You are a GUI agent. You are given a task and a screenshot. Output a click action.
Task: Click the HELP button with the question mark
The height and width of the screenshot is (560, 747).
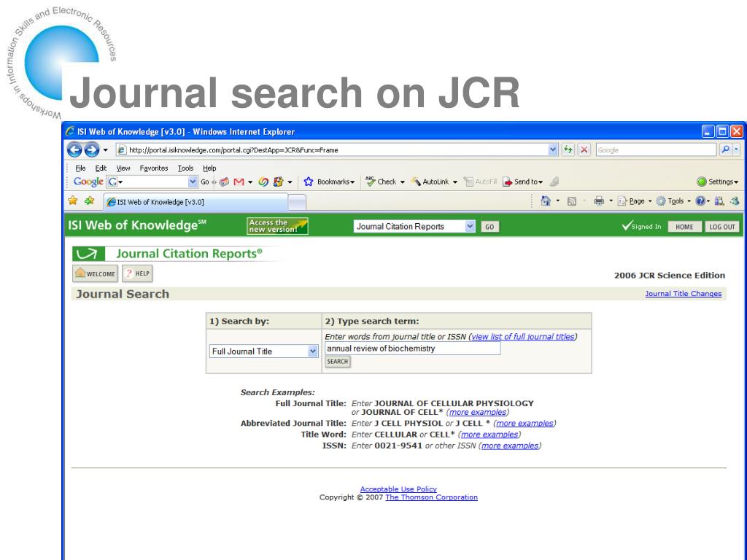(x=137, y=273)
